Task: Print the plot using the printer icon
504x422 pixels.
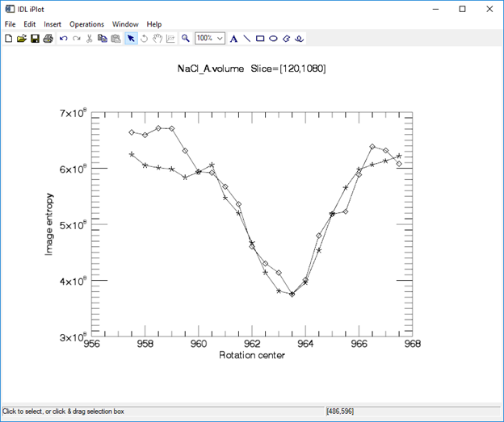Action: click(48, 39)
